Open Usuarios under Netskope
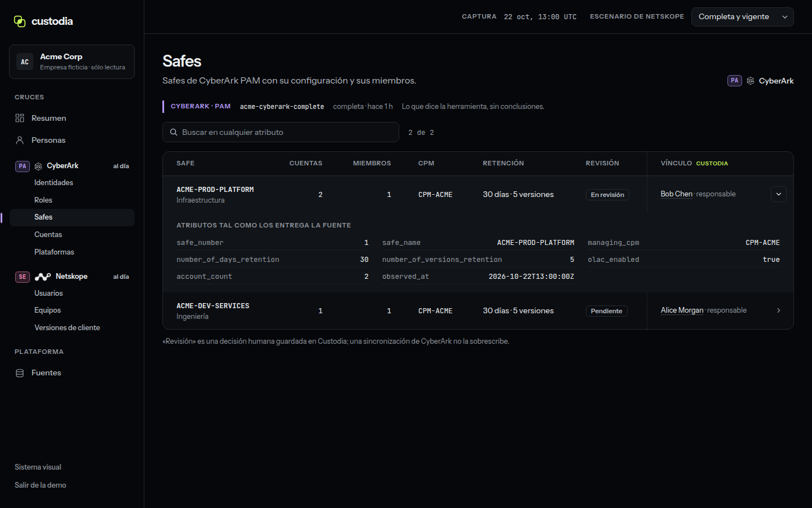The width and height of the screenshot is (812, 508). click(72, 294)
